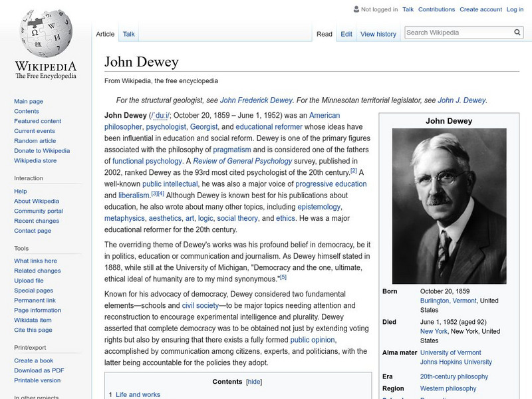Open the Wikipedia store link

click(35, 160)
